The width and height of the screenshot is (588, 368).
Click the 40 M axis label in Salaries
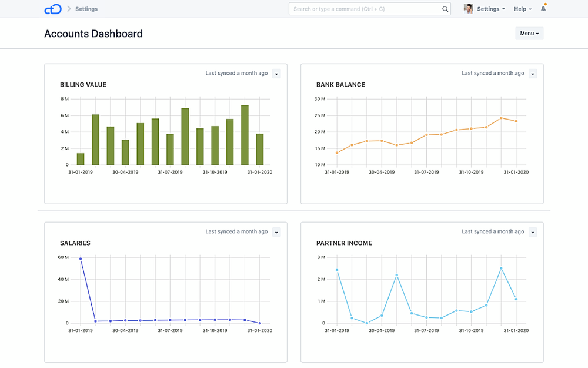point(64,279)
